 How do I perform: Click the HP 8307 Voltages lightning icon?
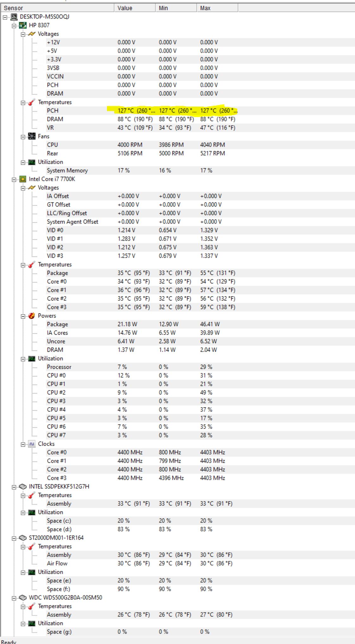click(32, 34)
